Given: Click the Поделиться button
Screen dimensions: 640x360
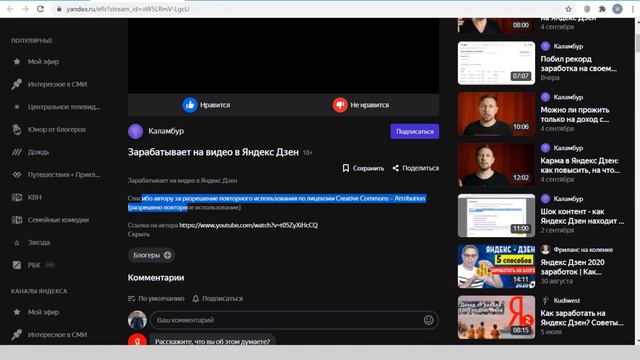Looking at the screenshot, I should 416,168.
